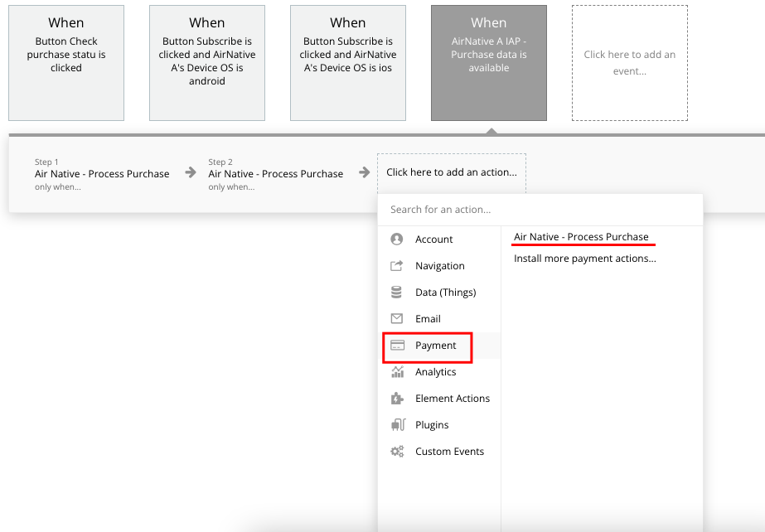The width and height of the screenshot is (765, 532).
Task: Click the Data (Things) database icon
Action: point(397,293)
